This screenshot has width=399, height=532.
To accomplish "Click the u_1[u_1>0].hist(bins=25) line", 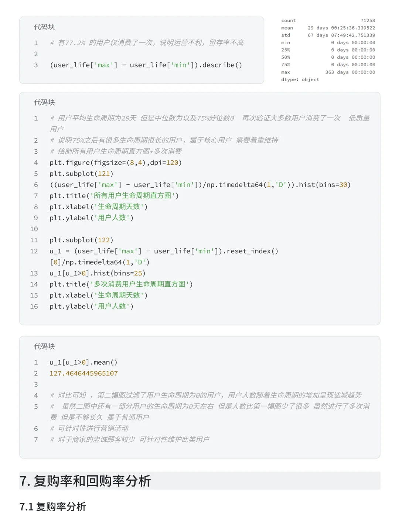I will click(98, 273).
